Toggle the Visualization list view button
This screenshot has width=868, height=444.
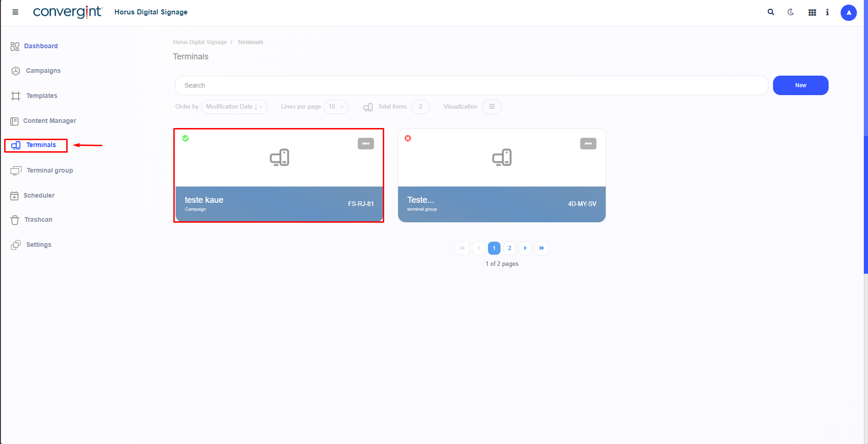coord(492,107)
